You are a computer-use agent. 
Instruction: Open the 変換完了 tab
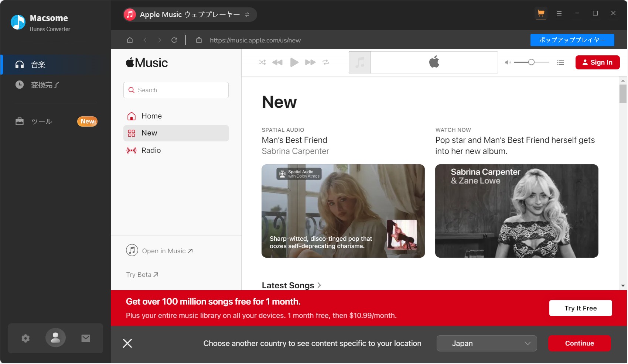click(x=45, y=85)
